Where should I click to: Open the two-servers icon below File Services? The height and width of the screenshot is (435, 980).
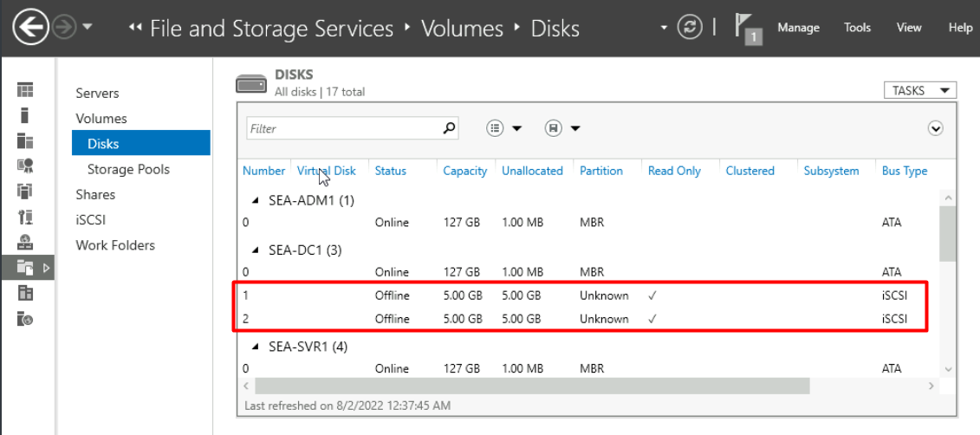click(25, 293)
